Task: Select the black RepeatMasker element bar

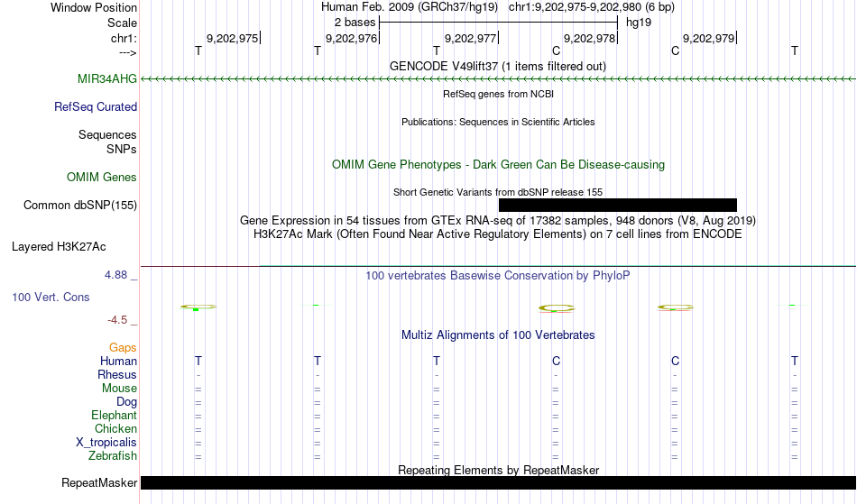Action: [x=498, y=482]
